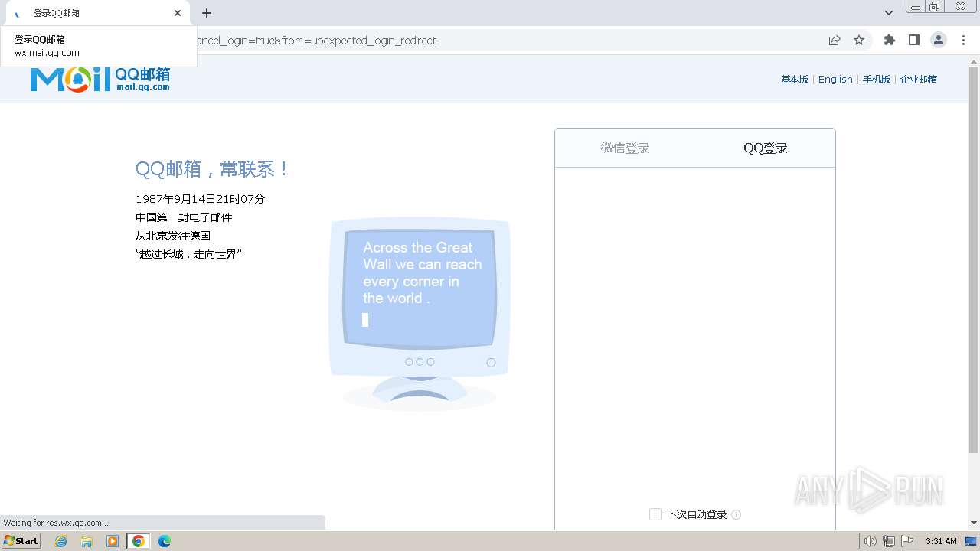
Task: Click the wx.mail.qq.com tooltip text
Action: pyautogui.click(x=47, y=53)
